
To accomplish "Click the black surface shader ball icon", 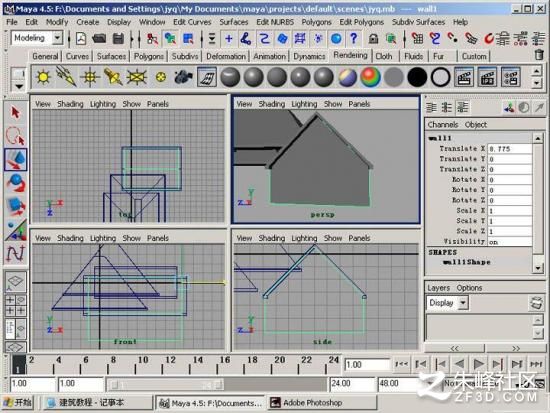I will tap(417, 76).
